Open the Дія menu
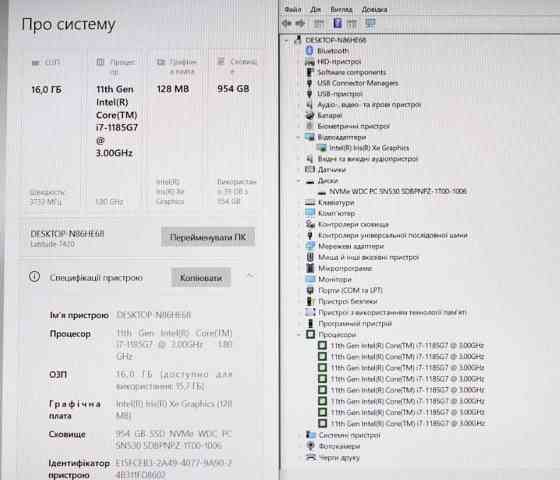The image size is (560, 480). 315,10
